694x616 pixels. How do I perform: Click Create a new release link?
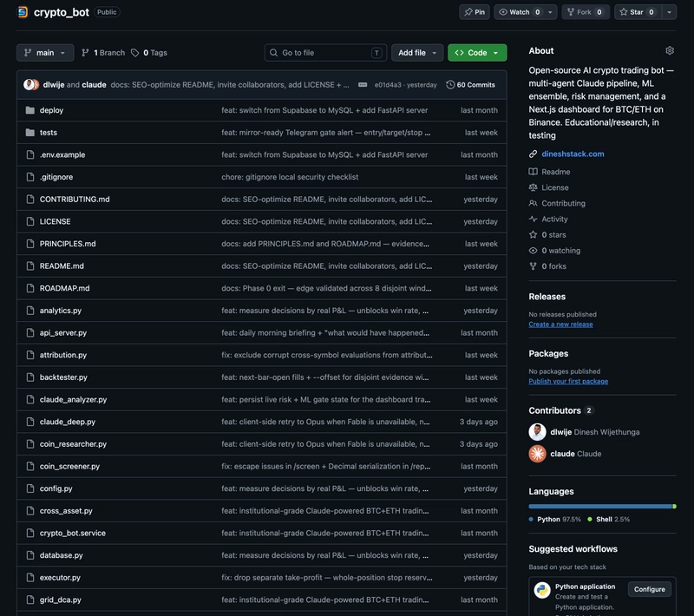560,324
